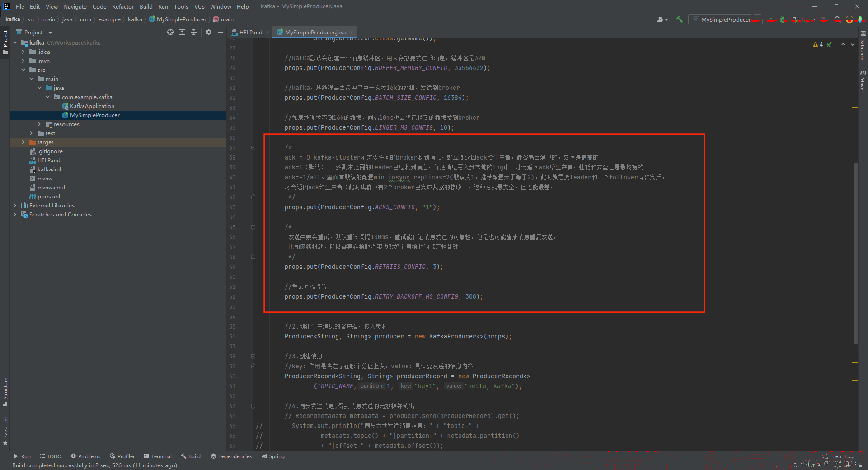Screen dimensions: 868x470
Task: Click the typo check indicator
Action: [831, 44]
